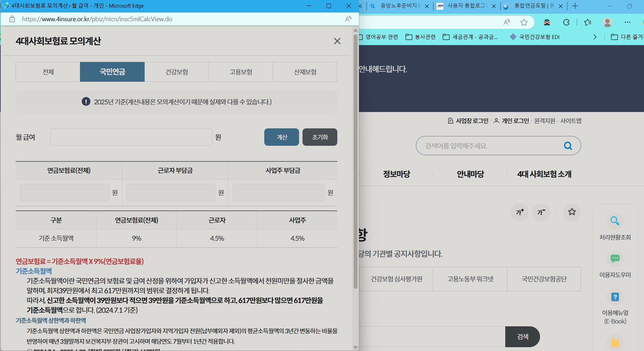Viewport: 644px width, 351px height.
Task: Click the site search magnifier icon
Action: coord(568,145)
